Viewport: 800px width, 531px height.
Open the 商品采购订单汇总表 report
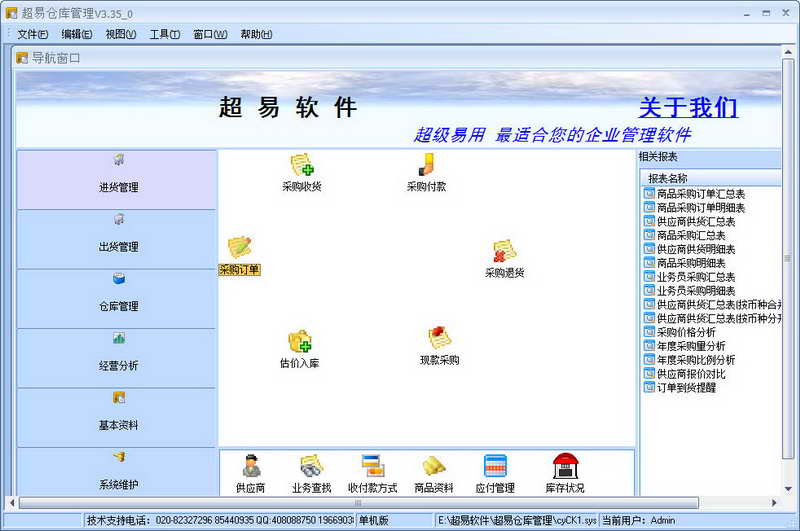click(700, 194)
